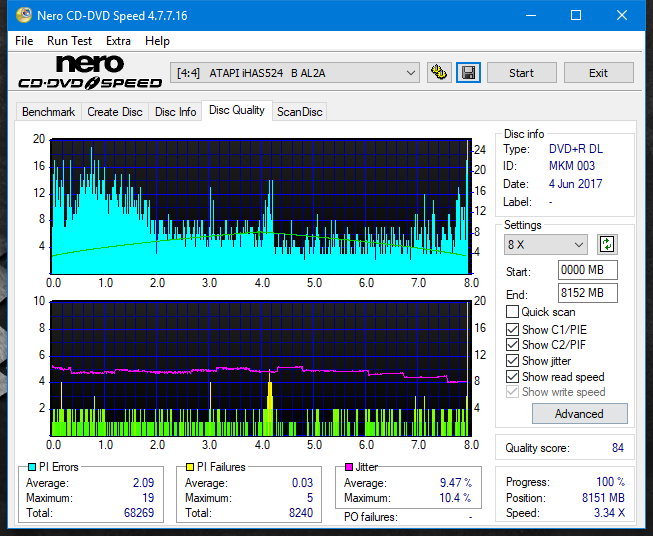653x536 pixels.
Task: Toggle Show read speed checkbox
Action: pos(512,376)
